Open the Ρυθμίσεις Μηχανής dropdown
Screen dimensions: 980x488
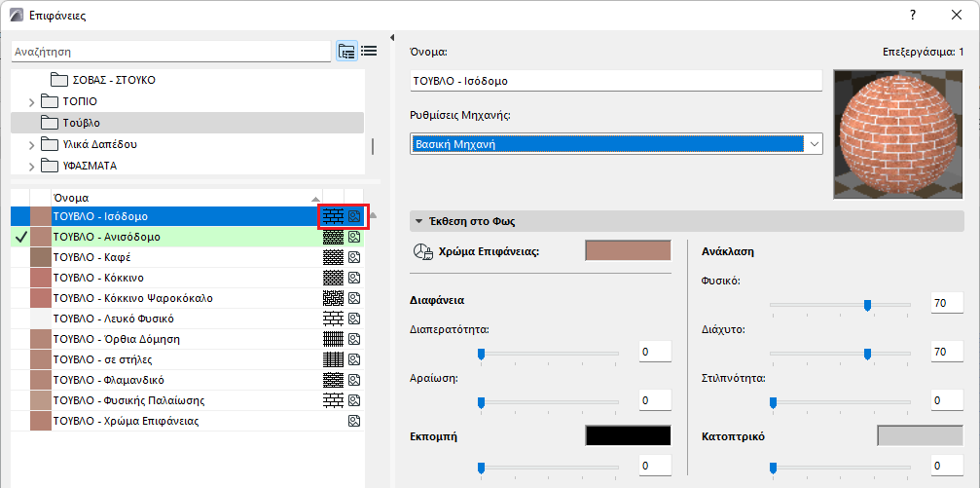tap(616, 144)
